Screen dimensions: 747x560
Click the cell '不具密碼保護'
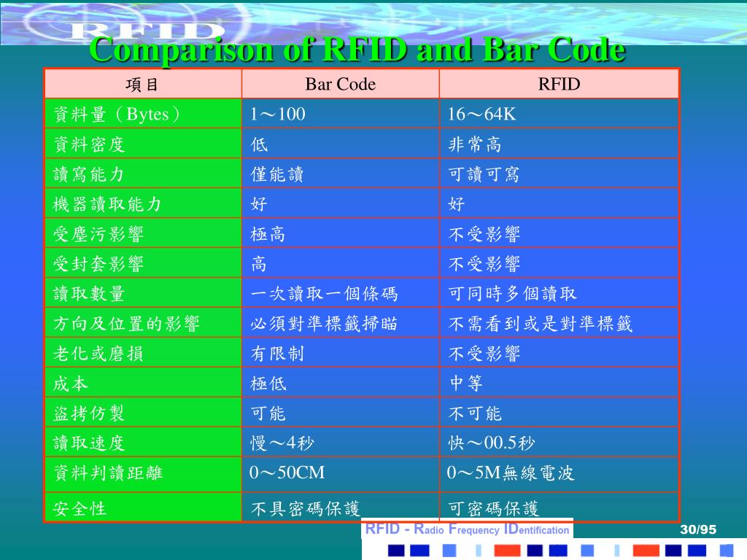coord(340,507)
